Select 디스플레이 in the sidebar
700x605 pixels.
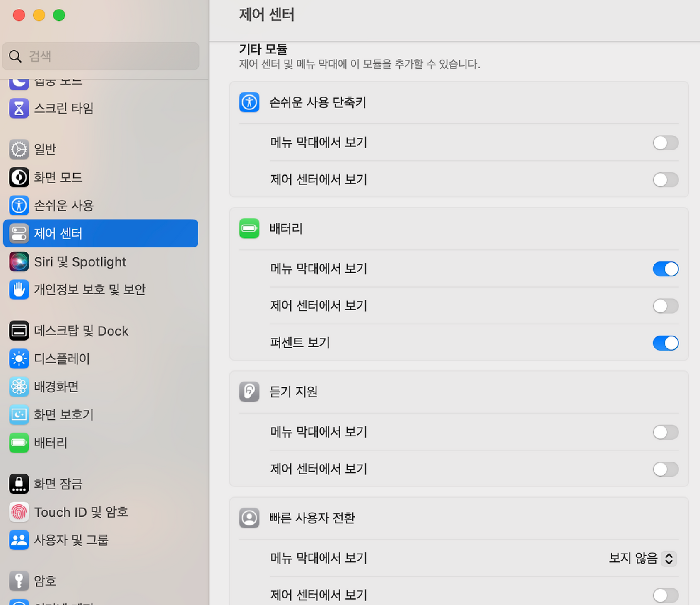(62, 358)
